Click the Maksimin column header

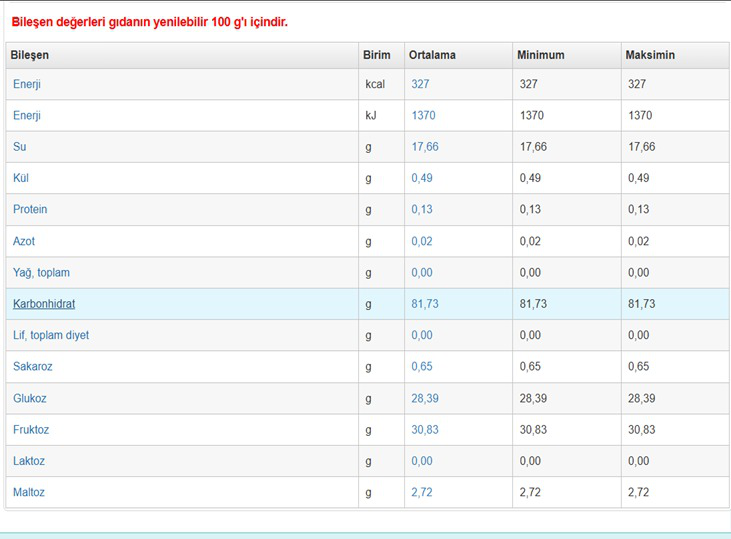click(649, 55)
